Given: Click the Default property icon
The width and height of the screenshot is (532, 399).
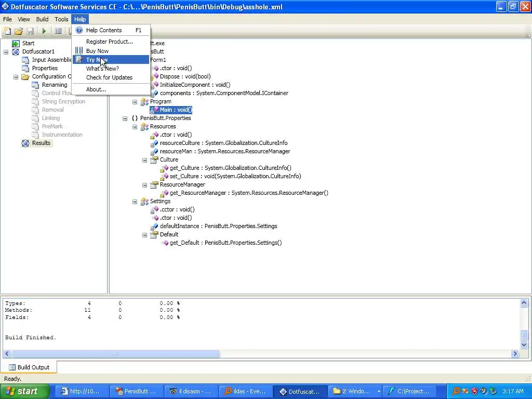Looking at the screenshot, I should [x=154, y=235].
